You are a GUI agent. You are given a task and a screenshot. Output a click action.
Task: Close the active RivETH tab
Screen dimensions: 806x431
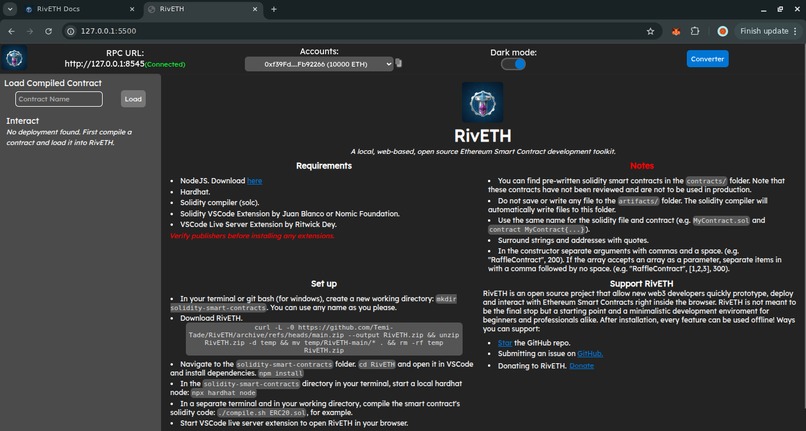coord(255,9)
